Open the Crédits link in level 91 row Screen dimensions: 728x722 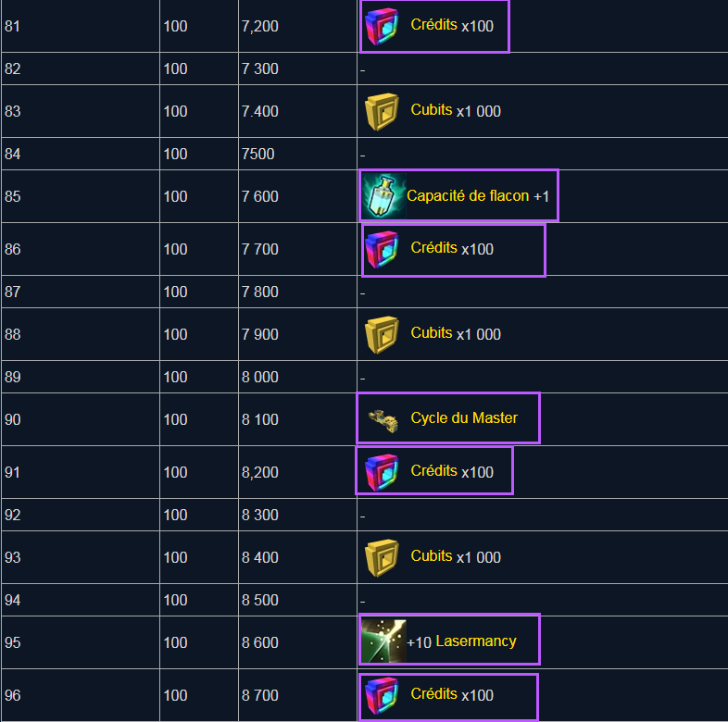pos(433,471)
